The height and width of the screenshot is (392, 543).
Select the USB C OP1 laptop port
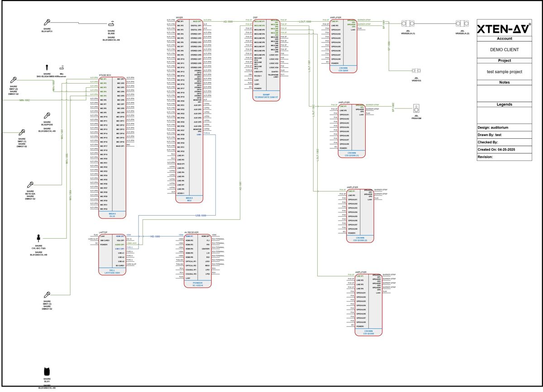119,249
